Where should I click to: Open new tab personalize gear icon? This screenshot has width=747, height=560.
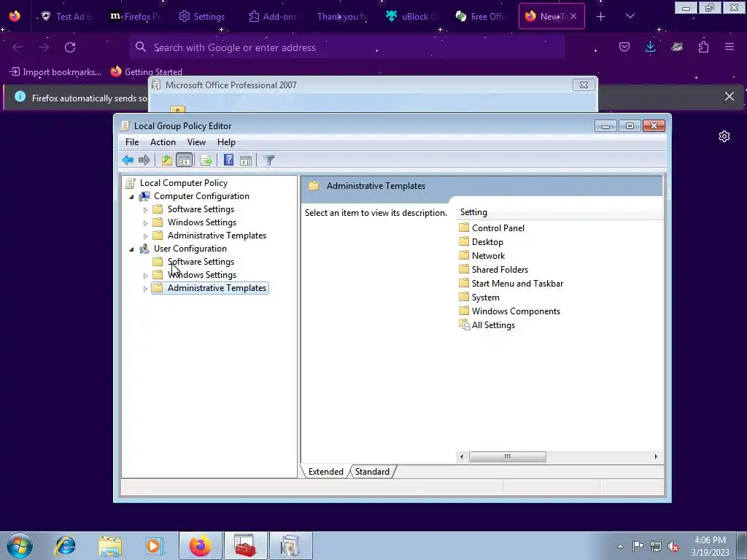[724, 136]
